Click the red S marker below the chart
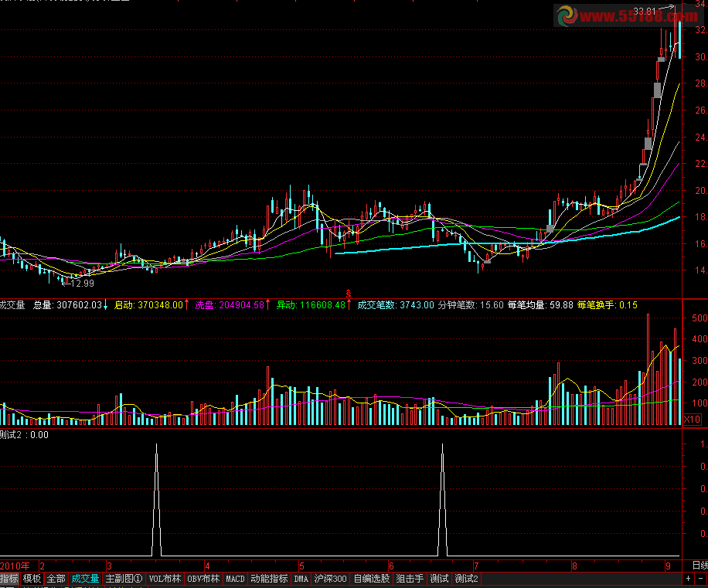This screenshot has height=588, width=708. coord(348,294)
